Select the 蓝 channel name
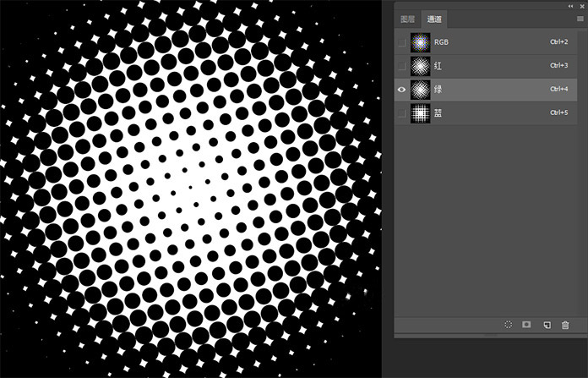The width and height of the screenshot is (588, 378). [438, 113]
